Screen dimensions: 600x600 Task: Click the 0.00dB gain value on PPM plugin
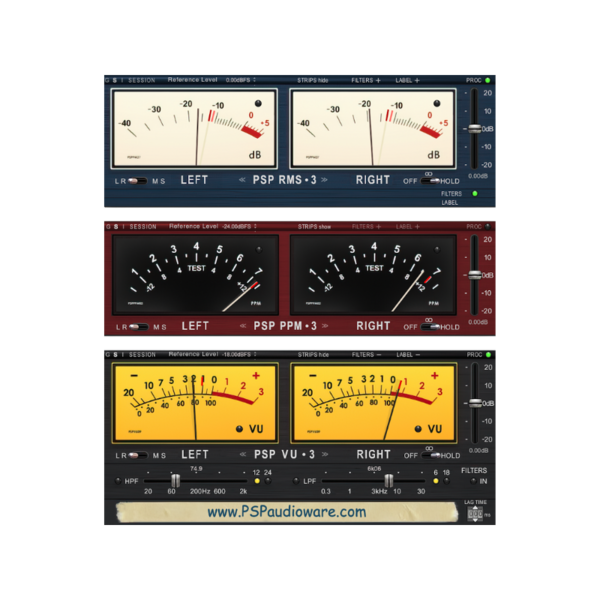pyautogui.click(x=478, y=322)
